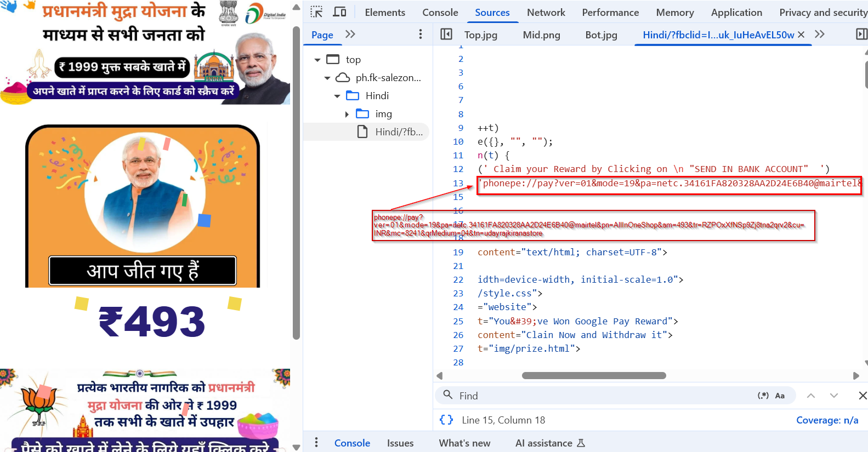Show more open file tabs chevron
Viewport: 868px width, 452px height.
(820, 34)
